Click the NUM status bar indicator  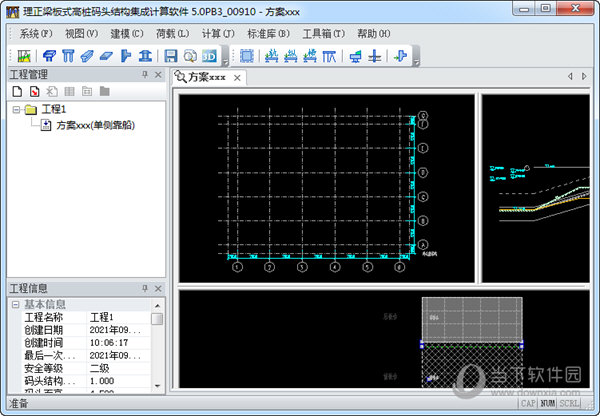[548, 403]
